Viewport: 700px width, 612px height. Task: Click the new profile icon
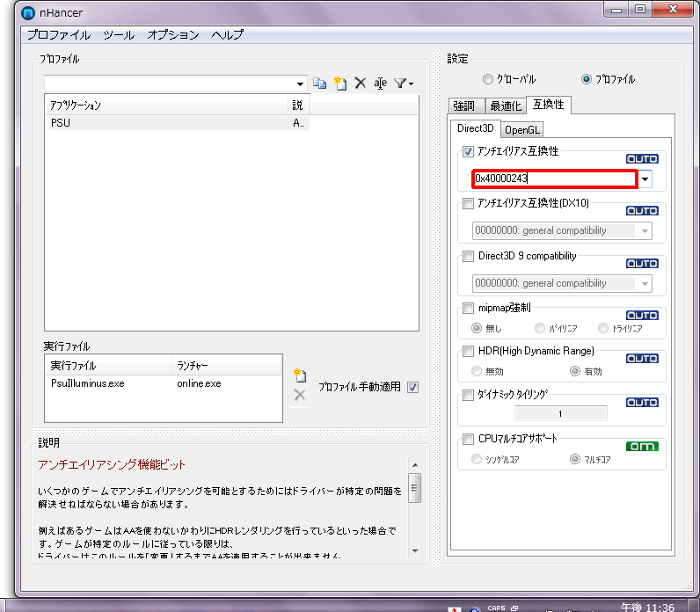point(340,83)
